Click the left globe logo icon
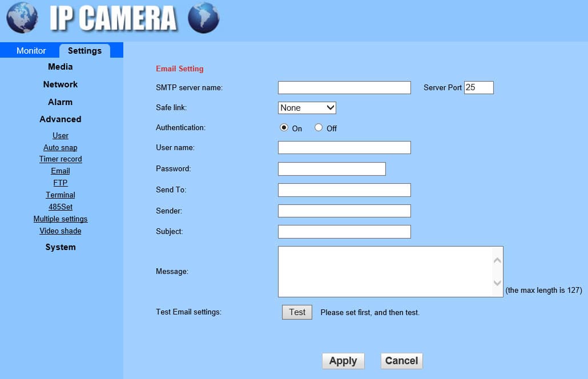588x379 pixels. point(22,18)
